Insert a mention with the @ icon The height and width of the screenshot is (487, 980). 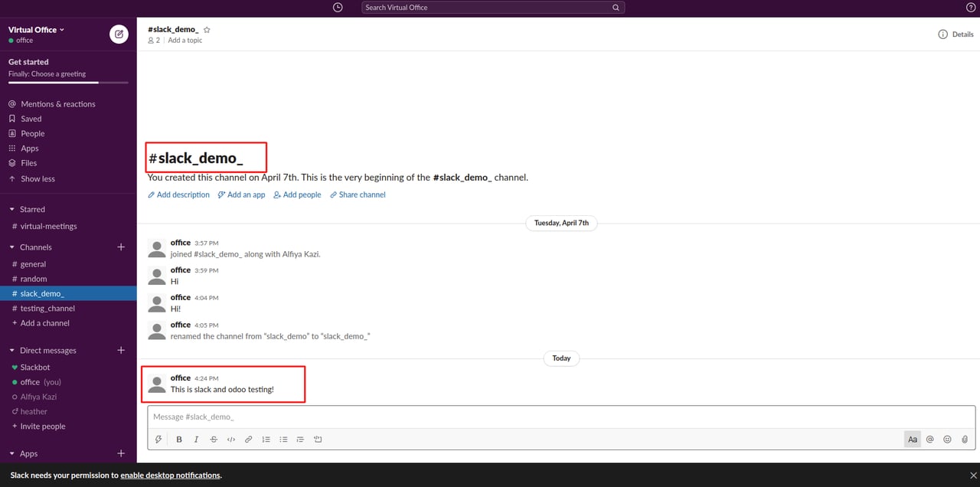point(930,440)
